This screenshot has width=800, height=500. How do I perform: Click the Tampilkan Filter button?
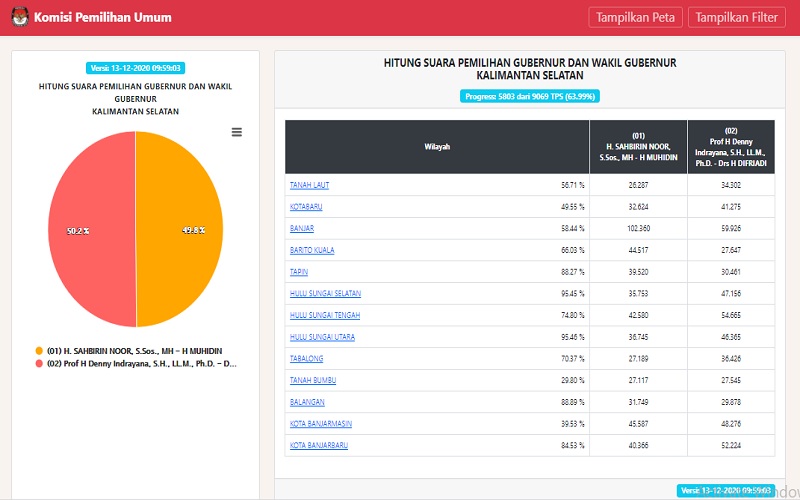pyautogui.click(x=737, y=17)
